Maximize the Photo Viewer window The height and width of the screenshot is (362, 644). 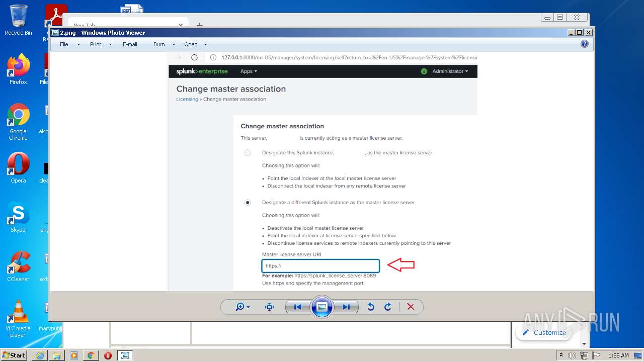click(x=580, y=33)
